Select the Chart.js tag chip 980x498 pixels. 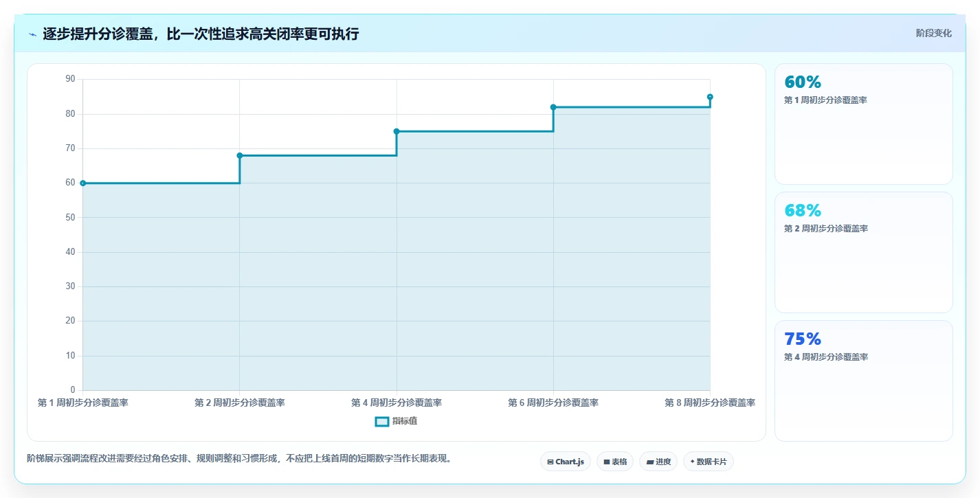pyautogui.click(x=566, y=462)
